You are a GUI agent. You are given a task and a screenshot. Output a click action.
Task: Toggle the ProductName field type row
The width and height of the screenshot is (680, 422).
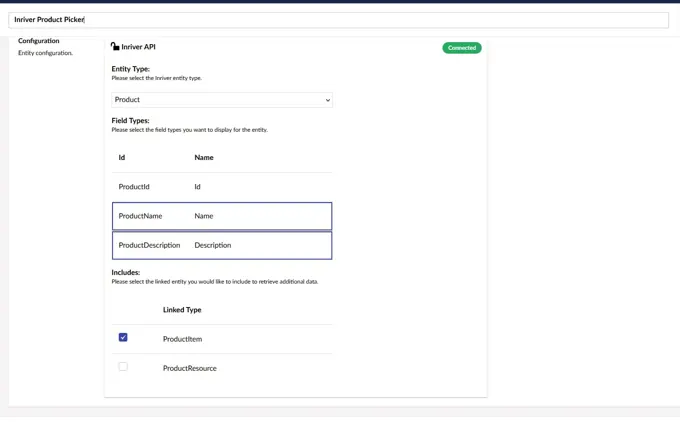pyautogui.click(x=221, y=216)
